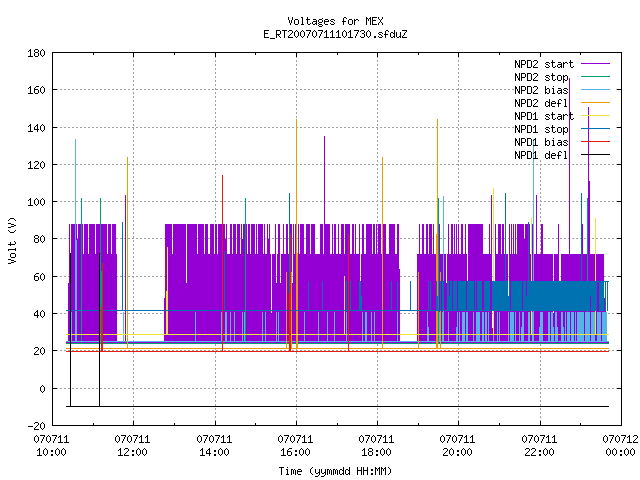Image resolution: width=640 pixels, height=480 pixels.
Task: Click the orange NPD2 defl legend line
Action: [595, 102]
